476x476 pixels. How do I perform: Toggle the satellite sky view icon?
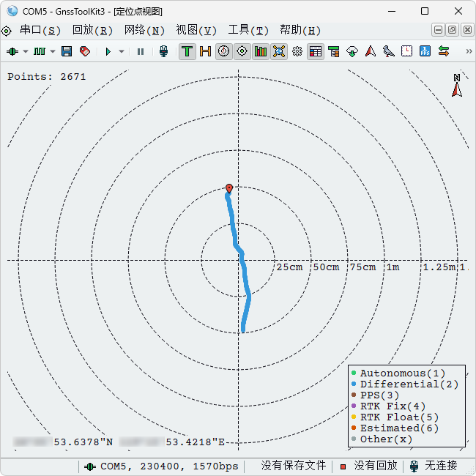point(279,51)
